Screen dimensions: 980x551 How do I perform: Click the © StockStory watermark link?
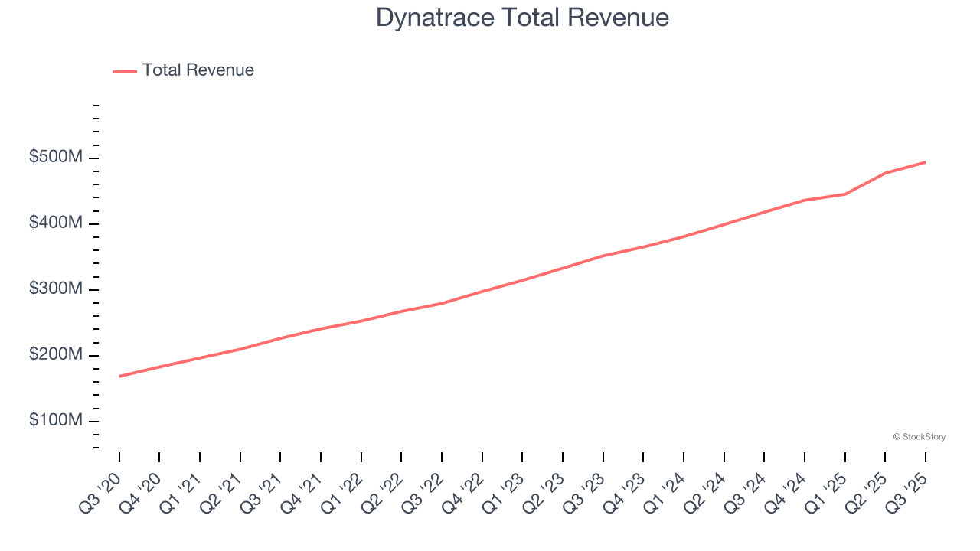[x=919, y=437]
